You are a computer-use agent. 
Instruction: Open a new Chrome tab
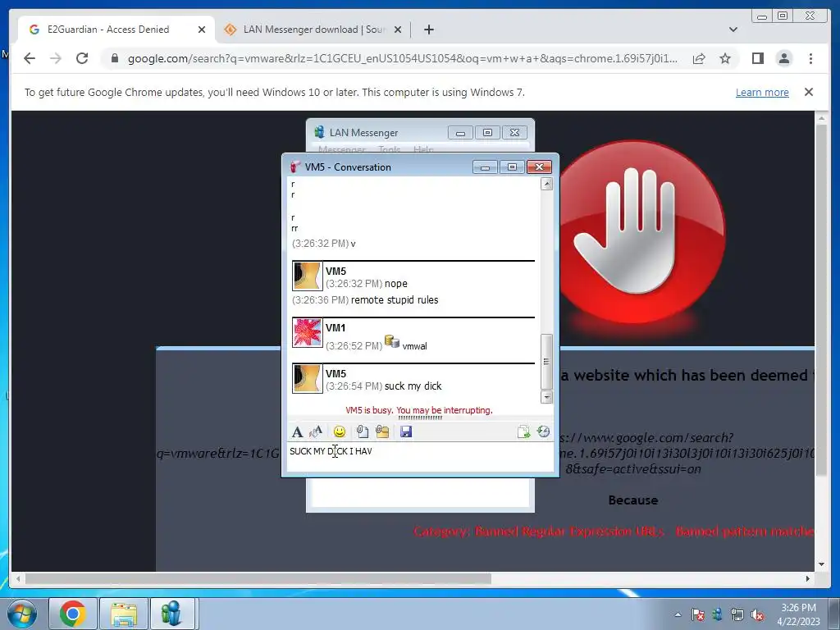click(428, 30)
